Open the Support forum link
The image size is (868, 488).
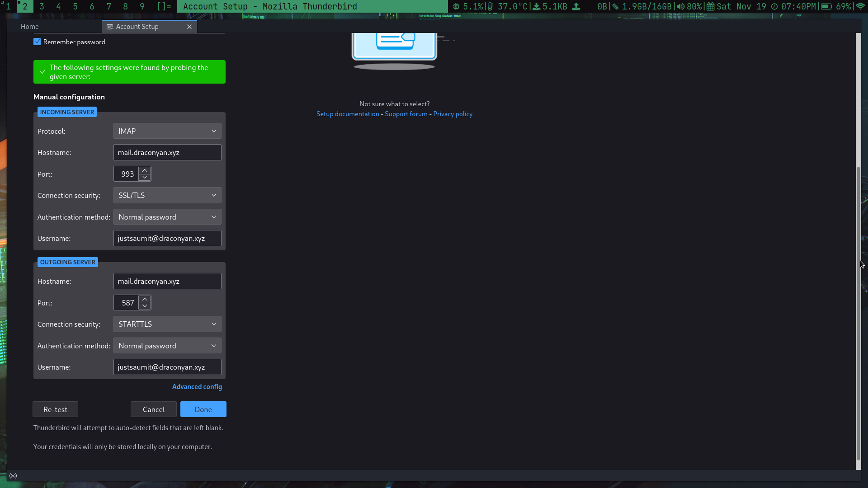(x=406, y=114)
